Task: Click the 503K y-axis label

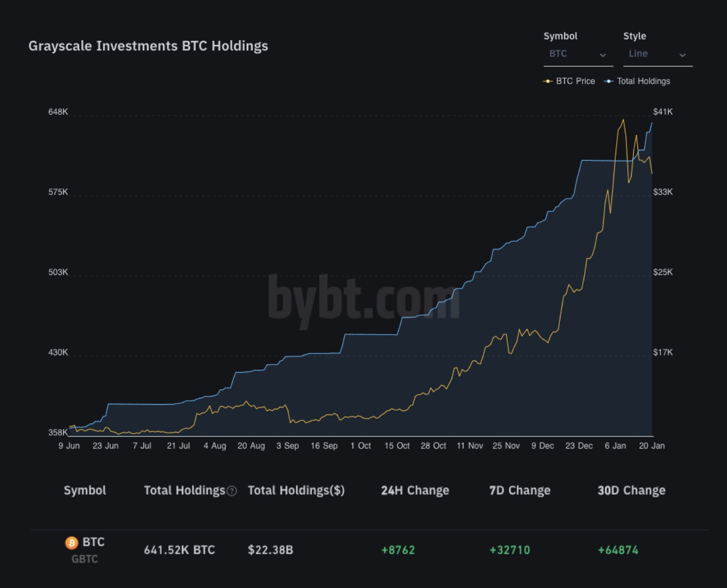Action: [58, 272]
